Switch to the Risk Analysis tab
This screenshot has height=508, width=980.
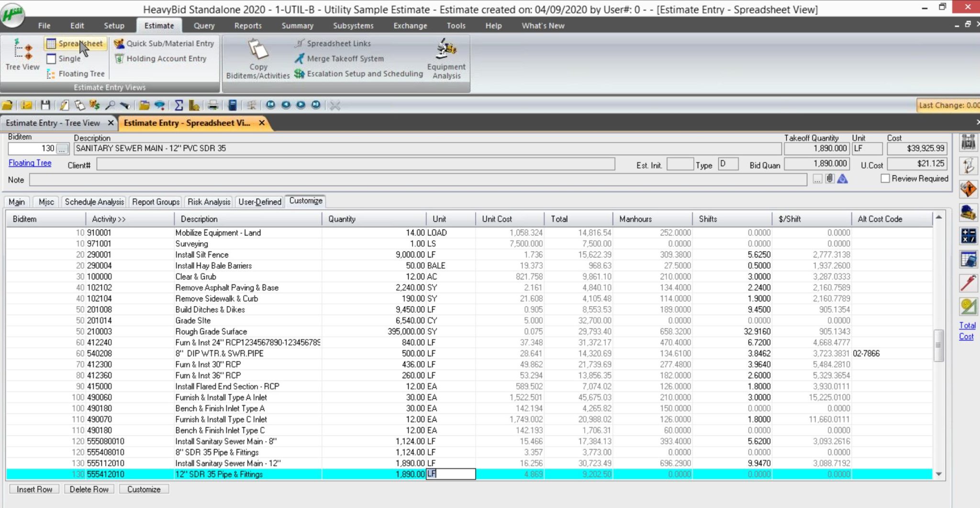click(x=209, y=202)
